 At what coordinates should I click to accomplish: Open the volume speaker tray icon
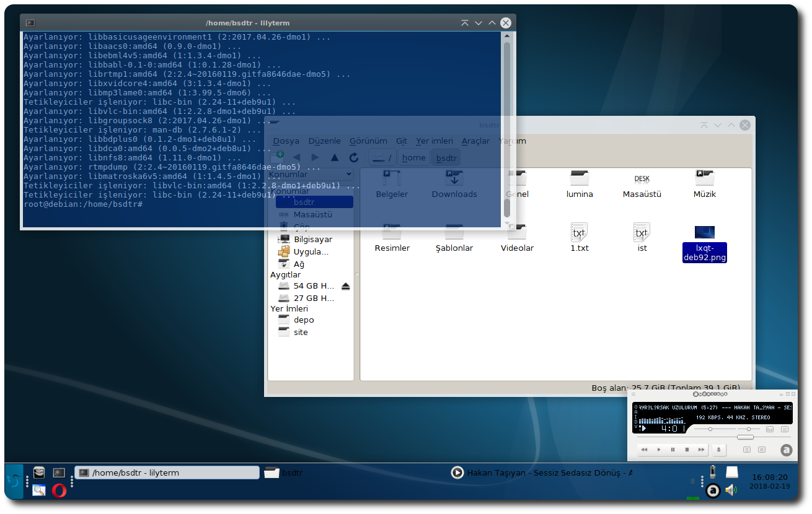click(x=731, y=490)
